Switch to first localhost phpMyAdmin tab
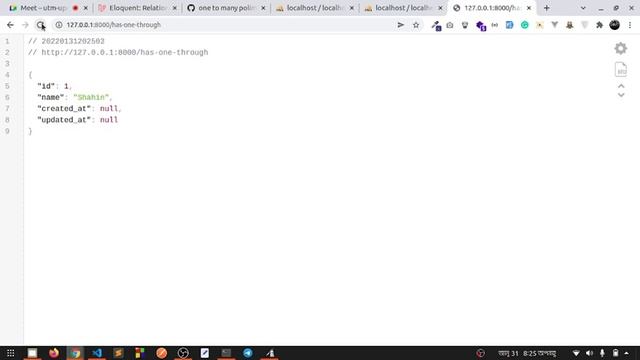 [315, 8]
